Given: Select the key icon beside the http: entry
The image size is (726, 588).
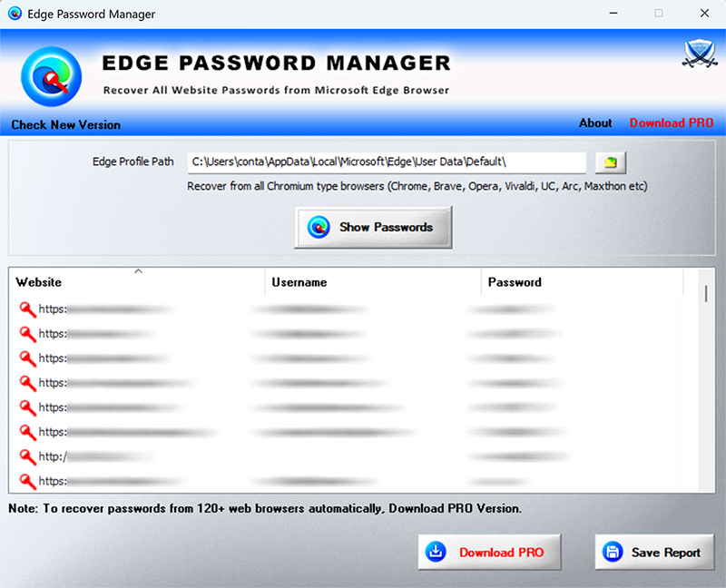Looking at the screenshot, I should (x=27, y=456).
